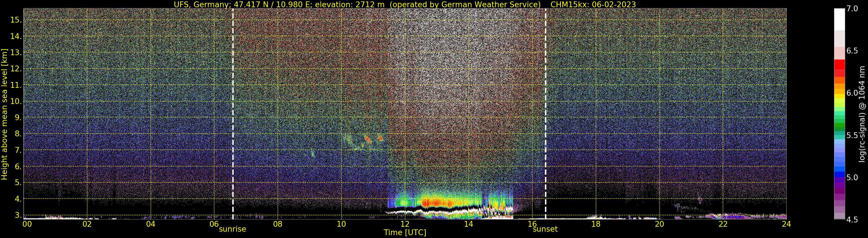The height and width of the screenshot is (238, 868).
Task: Click the dashed white sunset marker line
Action: pos(546,114)
